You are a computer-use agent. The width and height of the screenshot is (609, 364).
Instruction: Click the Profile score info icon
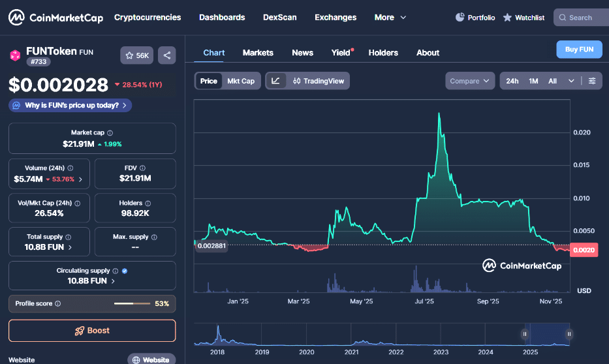(58, 303)
